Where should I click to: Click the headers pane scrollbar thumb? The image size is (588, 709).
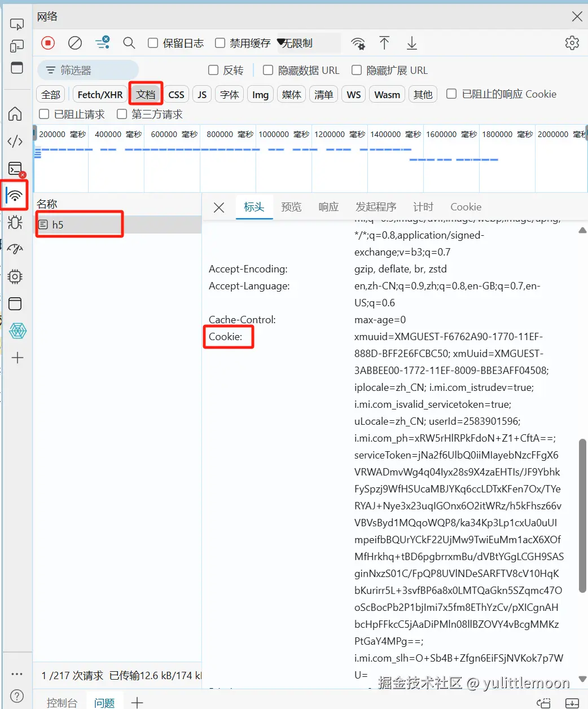(x=582, y=516)
